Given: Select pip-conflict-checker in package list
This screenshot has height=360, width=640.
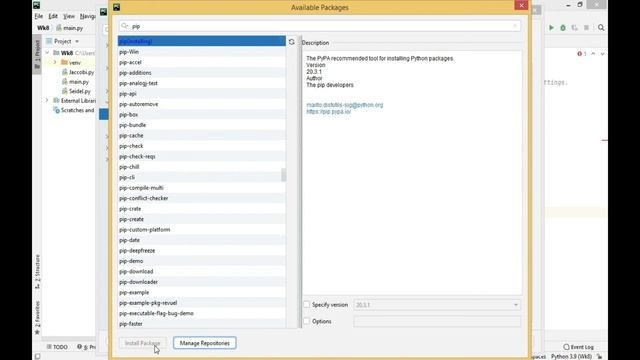Looking at the screenshot, I should [x=202, y=198].
